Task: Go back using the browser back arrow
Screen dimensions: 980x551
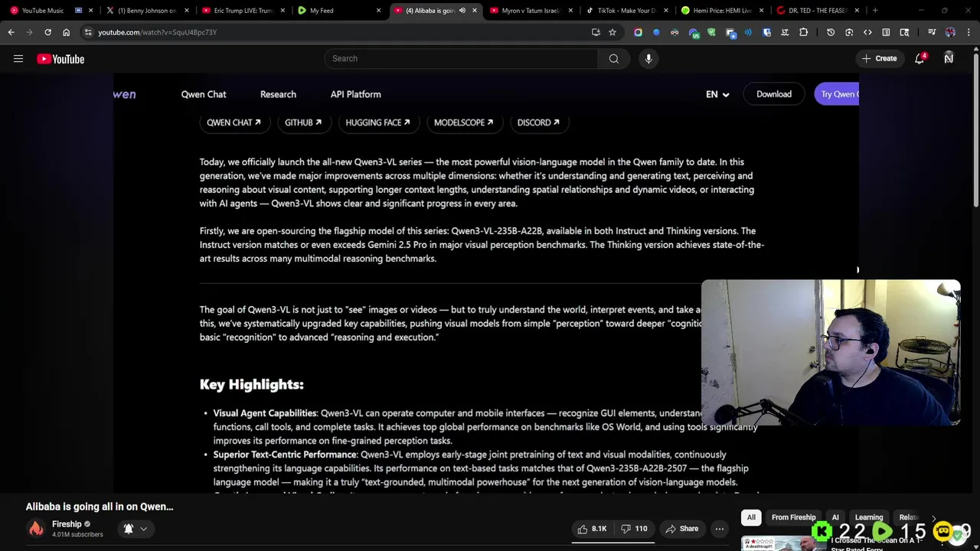Action: (11, 32)
